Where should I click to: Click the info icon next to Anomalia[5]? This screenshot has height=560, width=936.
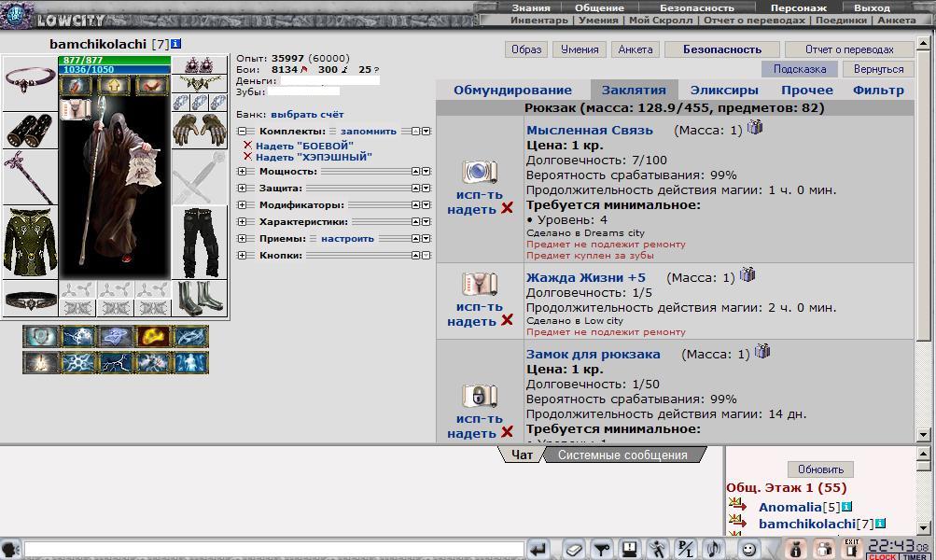tap(846, 507)
